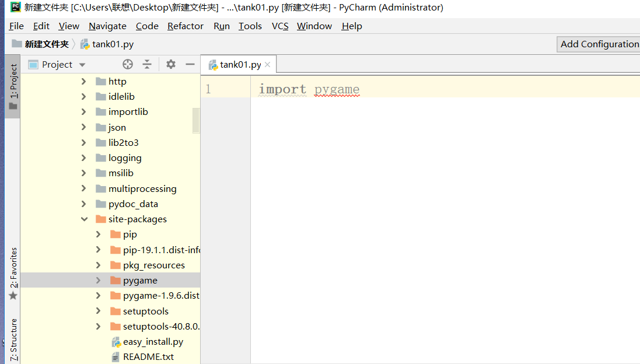Click the tank01.py file icon in breadcrumb
This screenshot has height=364, width=640.
pos(85,44)
